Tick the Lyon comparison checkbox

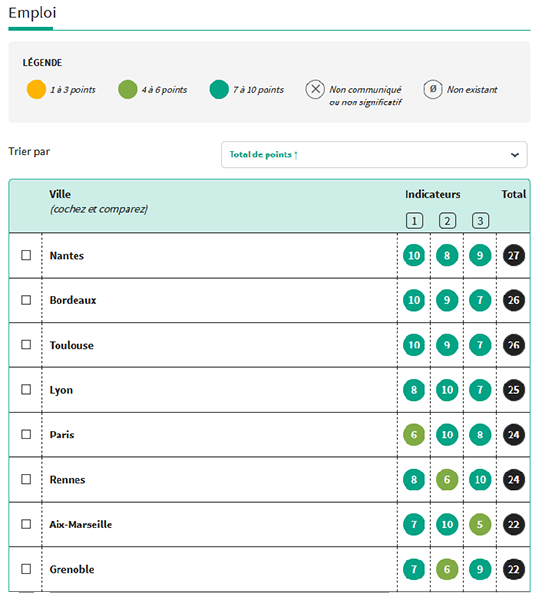coord(26,390)
